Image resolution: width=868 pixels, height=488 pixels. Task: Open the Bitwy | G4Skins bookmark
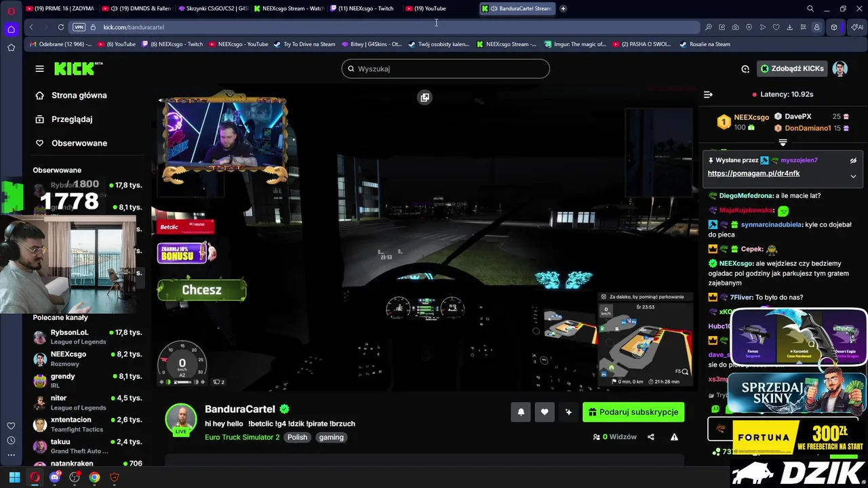(371, 44)
